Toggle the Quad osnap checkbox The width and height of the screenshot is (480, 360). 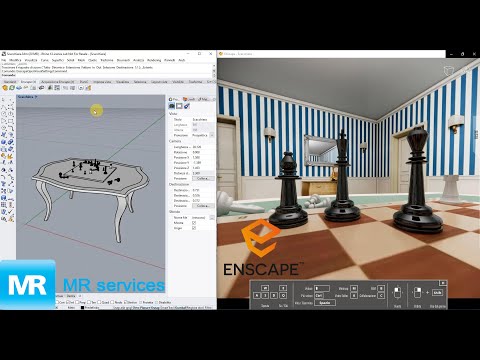(x=99, y=302)
